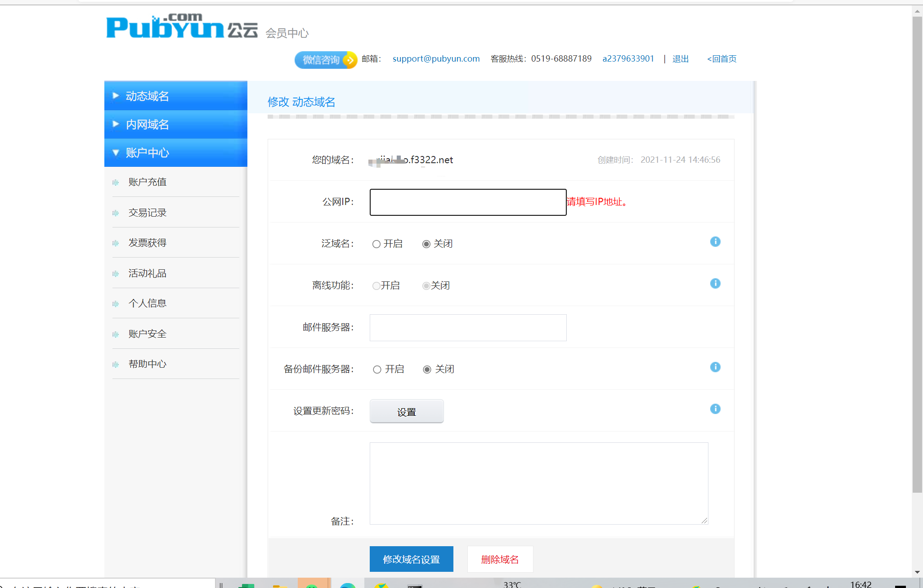Screen dimensions: 923x588
Task: Enable 泛域名 with the 开启 radio
Action: [x=376, y=244]
